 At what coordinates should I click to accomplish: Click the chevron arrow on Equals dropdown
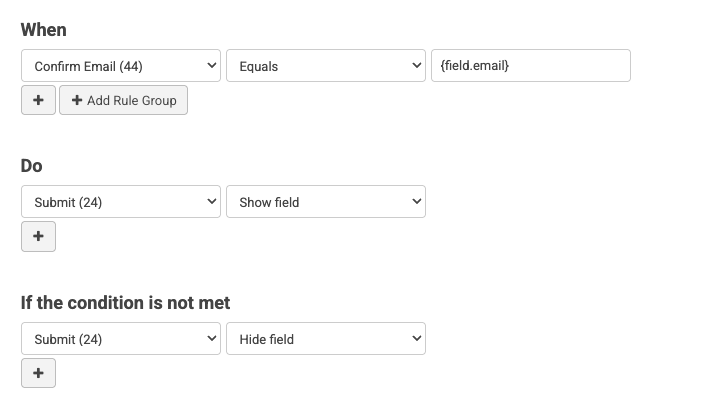416,66
